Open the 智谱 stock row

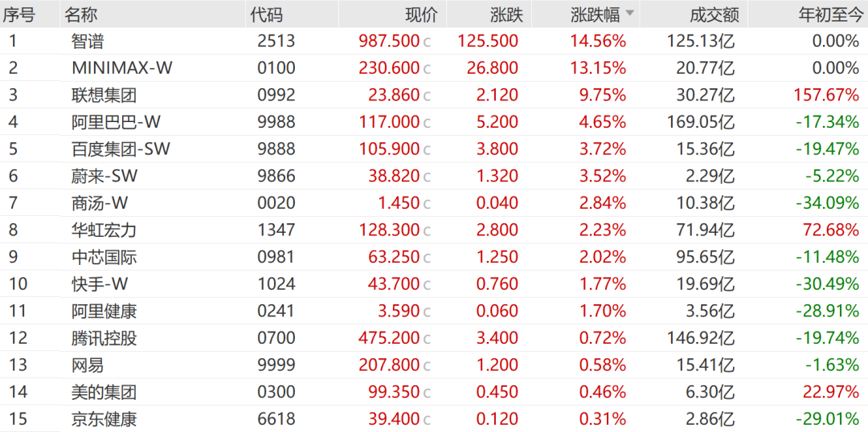coord(434,40)
